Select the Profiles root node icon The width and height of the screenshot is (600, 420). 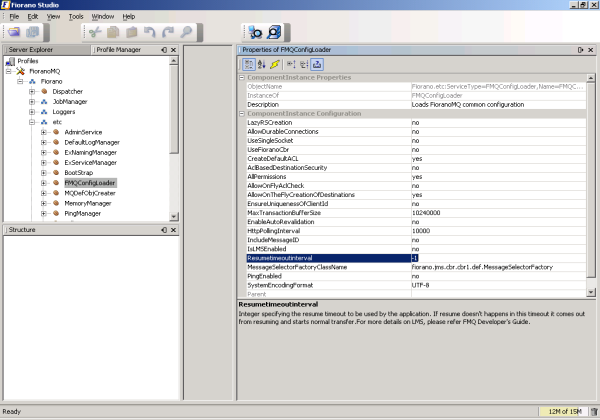[10, 61]
